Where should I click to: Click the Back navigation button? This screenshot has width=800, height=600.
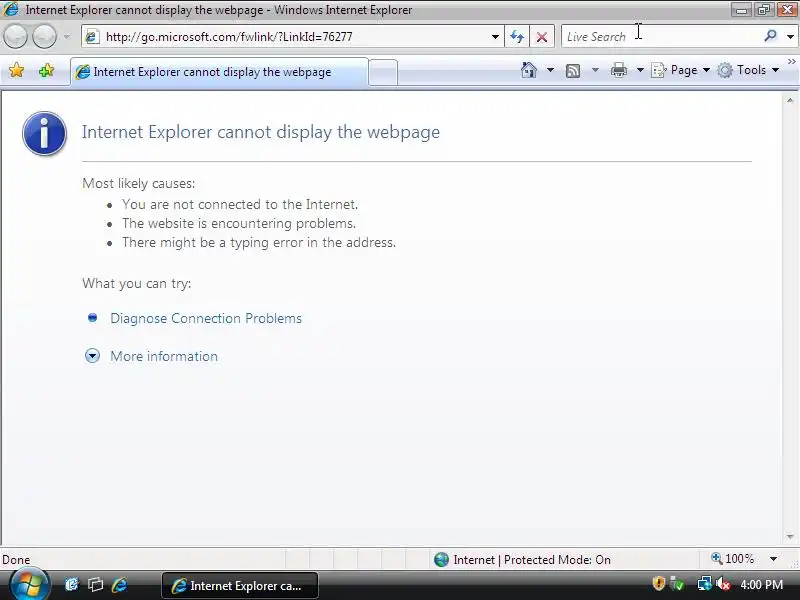click(15, 37)
